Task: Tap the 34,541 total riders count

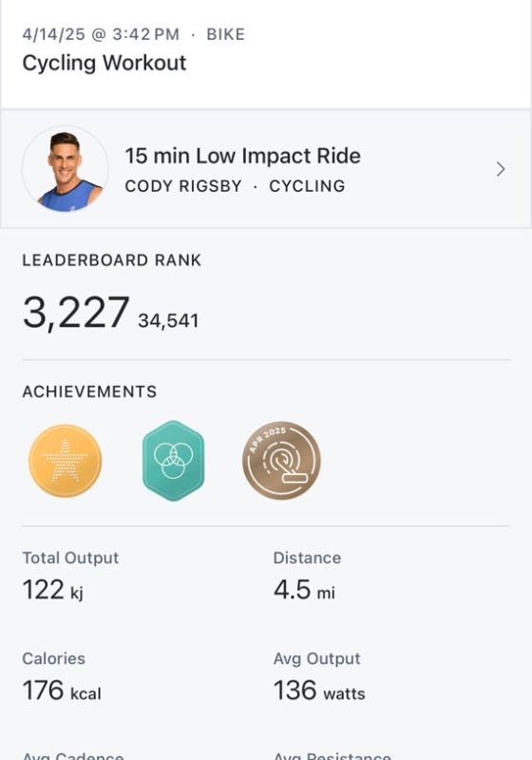Action: click(x=168, y=321)
